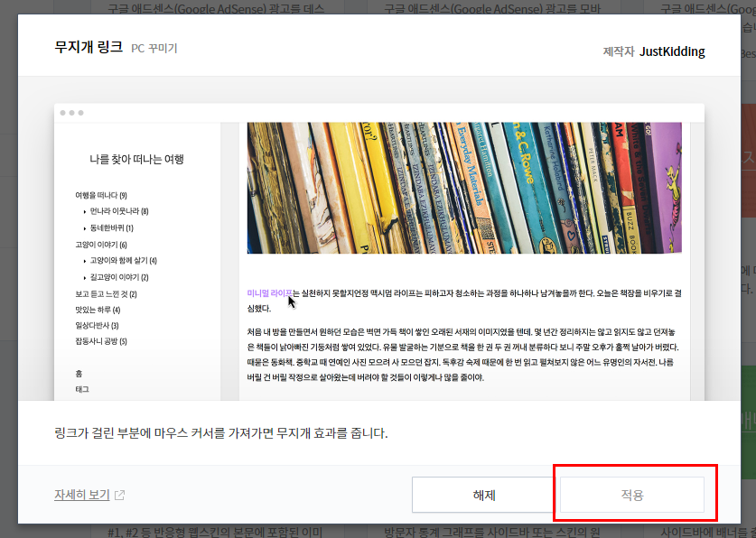756x538 pixels.
Task: Select 보고 듣고 느낀 것 (2) category
Action: [x=106, y=294]
